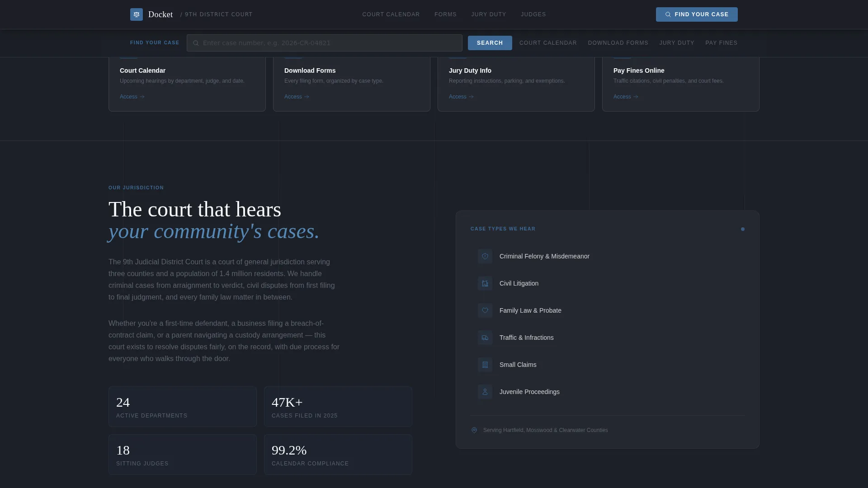Click Access link under Pay Fines Online card

point(626,97)
